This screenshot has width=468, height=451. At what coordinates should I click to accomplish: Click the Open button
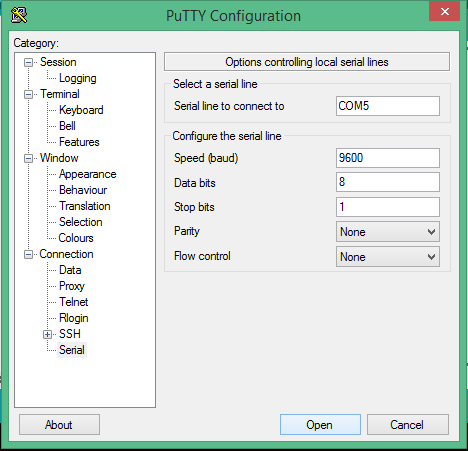coord(320,425)
